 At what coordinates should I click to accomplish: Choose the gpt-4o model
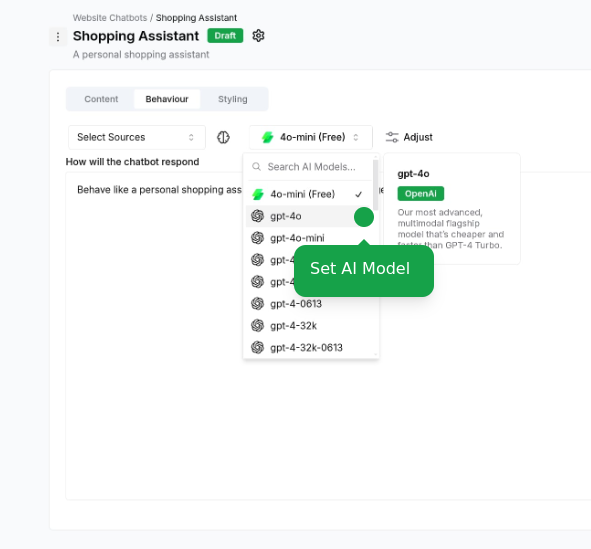[x=309, y=216]
